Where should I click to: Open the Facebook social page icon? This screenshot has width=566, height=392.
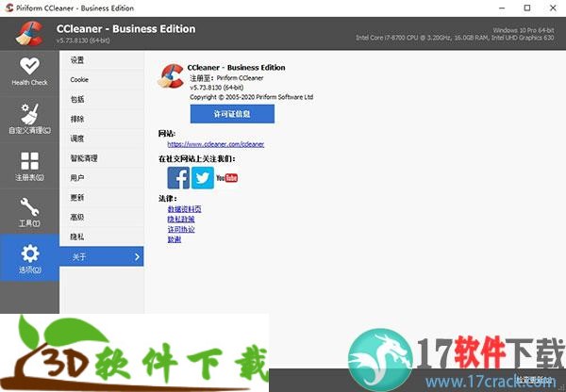178,177
